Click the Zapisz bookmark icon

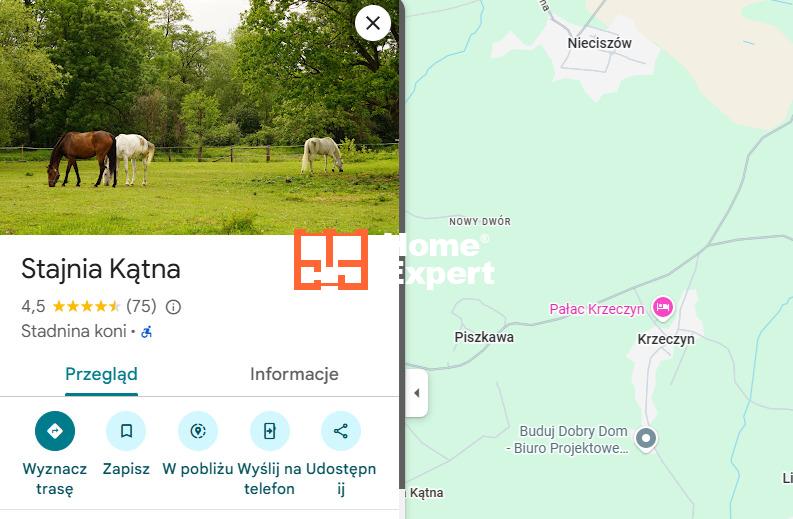(126, 431)
